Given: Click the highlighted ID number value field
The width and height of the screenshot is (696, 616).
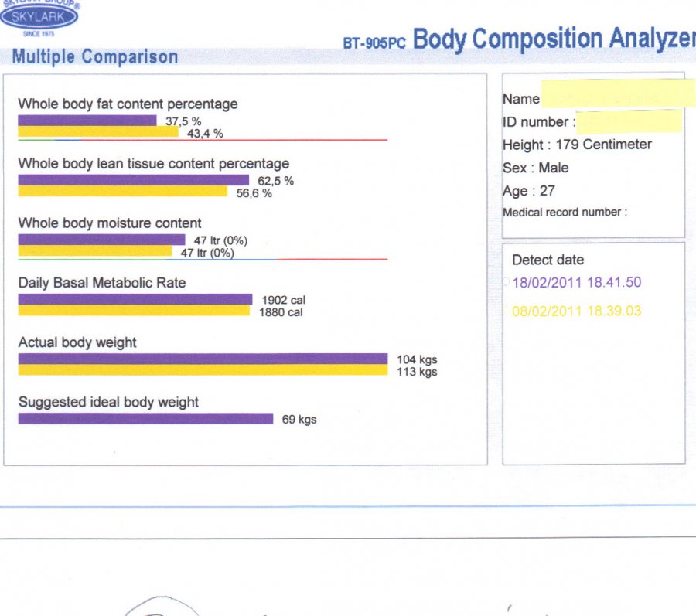Looking at the screenshot, I should tap(629, 121).
